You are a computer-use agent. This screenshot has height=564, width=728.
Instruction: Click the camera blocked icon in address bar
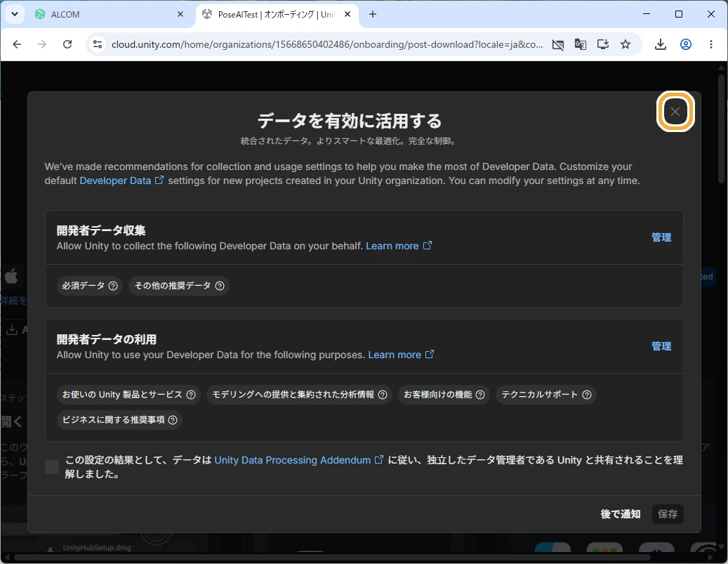(x=557, y=44)
